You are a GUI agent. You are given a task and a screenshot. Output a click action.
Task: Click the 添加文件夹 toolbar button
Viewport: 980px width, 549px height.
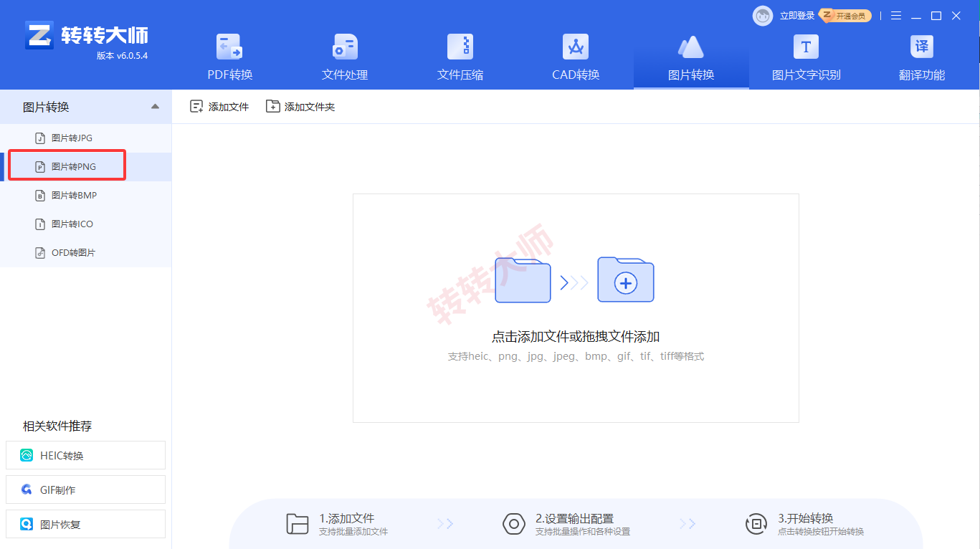point(300,107)
